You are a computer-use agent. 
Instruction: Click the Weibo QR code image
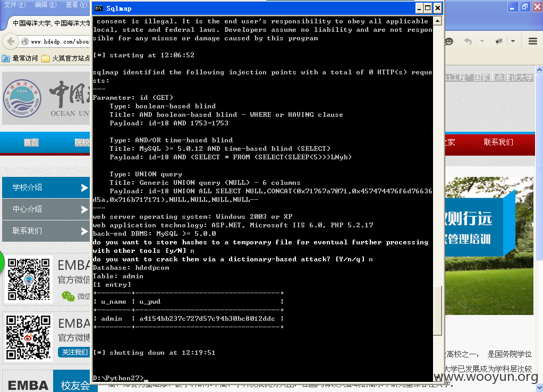pos(28,337)
